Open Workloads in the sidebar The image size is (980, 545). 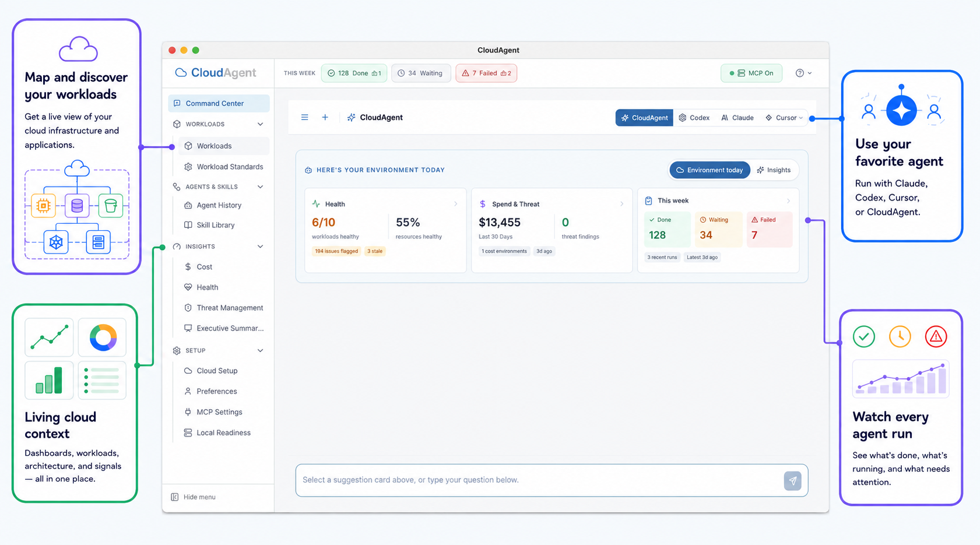[223, 146]
